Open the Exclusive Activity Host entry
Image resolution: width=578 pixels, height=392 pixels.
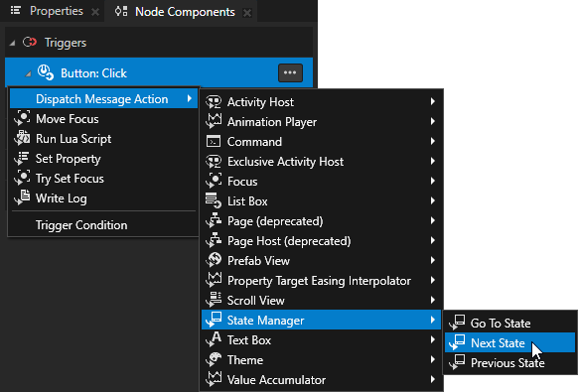[321, 162]
